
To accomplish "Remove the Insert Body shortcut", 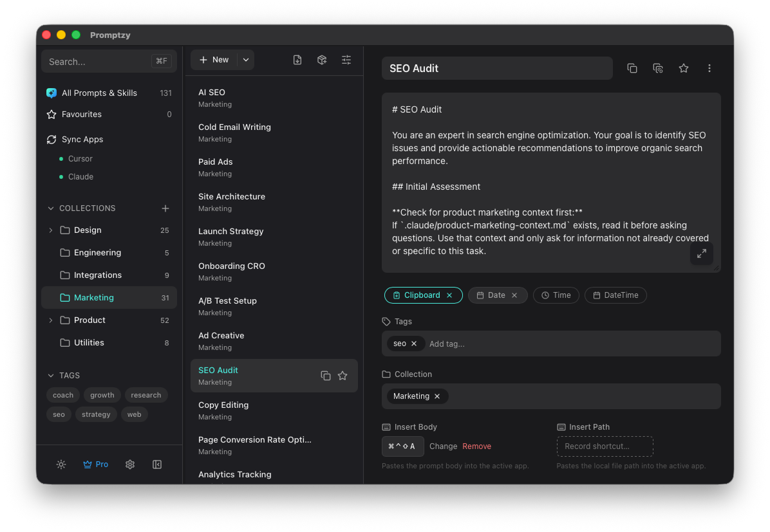I will 478,446.
